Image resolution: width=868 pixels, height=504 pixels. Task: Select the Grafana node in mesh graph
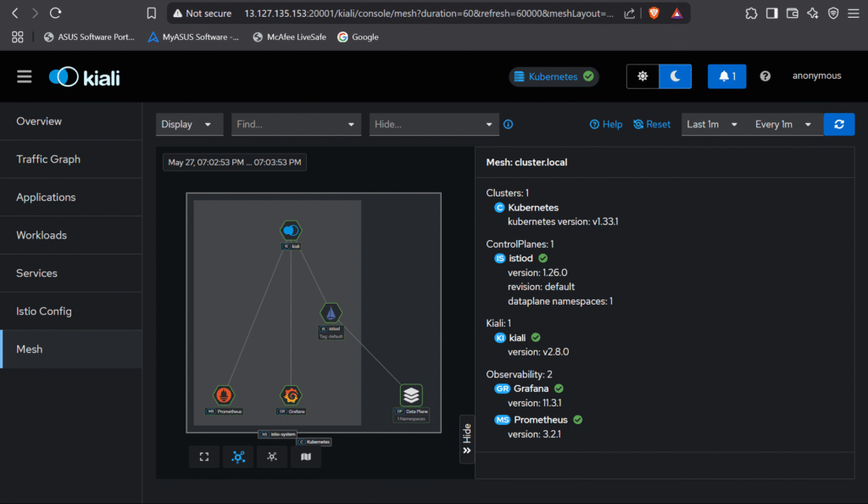tap(291, 395)
